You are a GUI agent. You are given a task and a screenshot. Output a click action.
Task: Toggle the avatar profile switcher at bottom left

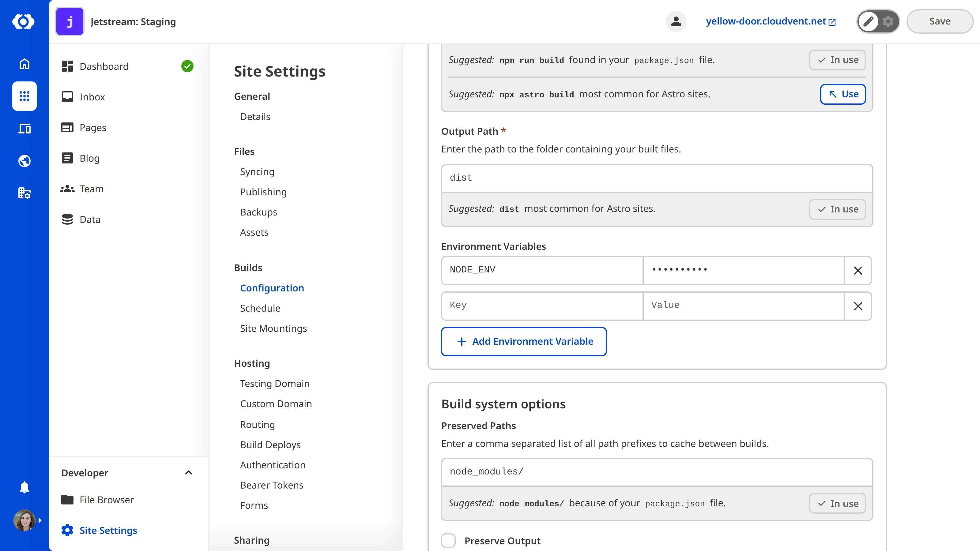click(x=24, y=520)
